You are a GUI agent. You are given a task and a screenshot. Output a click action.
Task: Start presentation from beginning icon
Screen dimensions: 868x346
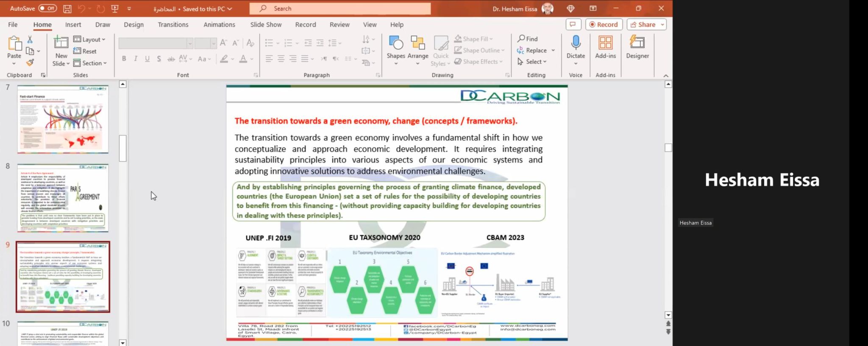(x=115, y=8)
